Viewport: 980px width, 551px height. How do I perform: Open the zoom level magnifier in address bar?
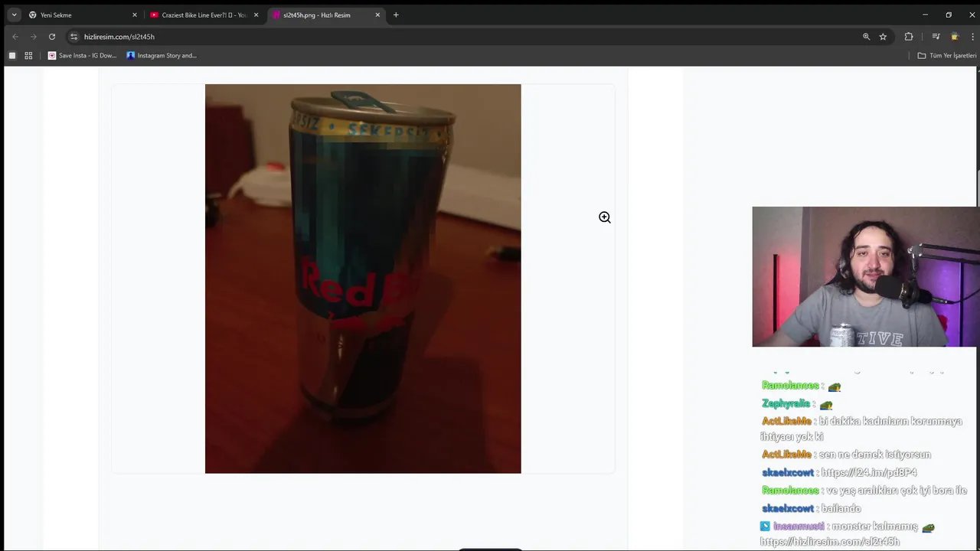[867, 37]
